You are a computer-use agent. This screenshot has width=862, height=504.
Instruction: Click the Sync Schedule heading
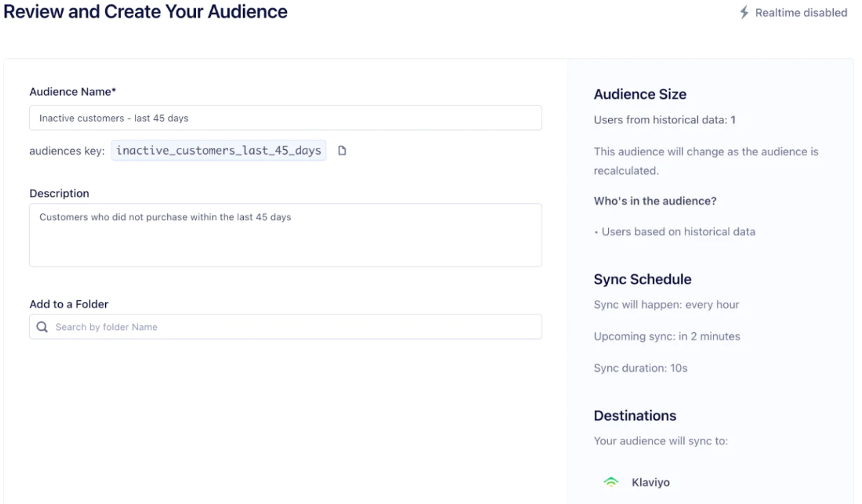tap(642, 279)
